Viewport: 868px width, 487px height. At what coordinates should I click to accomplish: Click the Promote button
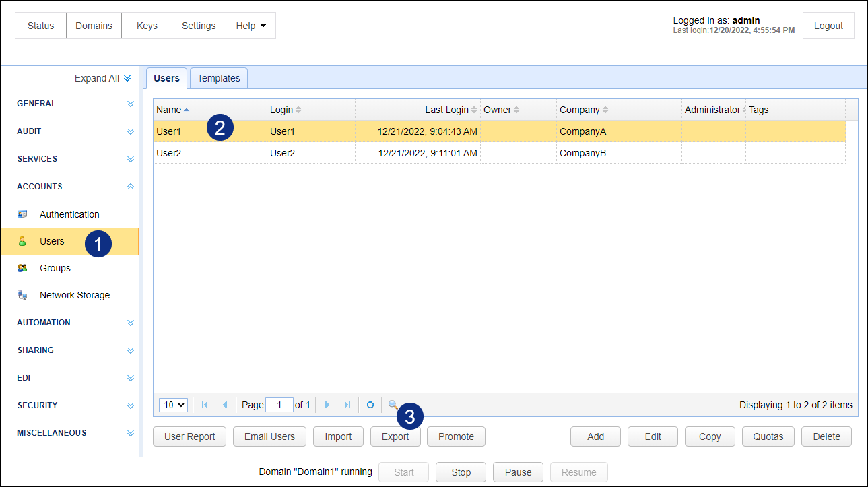456,436
